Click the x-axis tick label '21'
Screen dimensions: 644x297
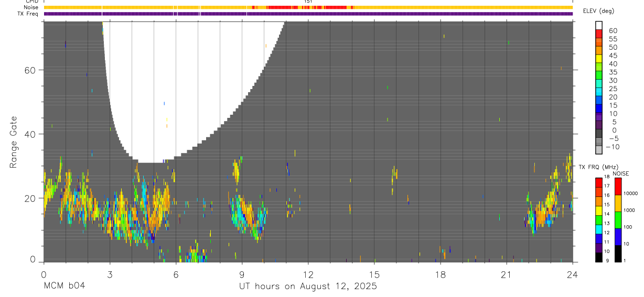point(506,274)
